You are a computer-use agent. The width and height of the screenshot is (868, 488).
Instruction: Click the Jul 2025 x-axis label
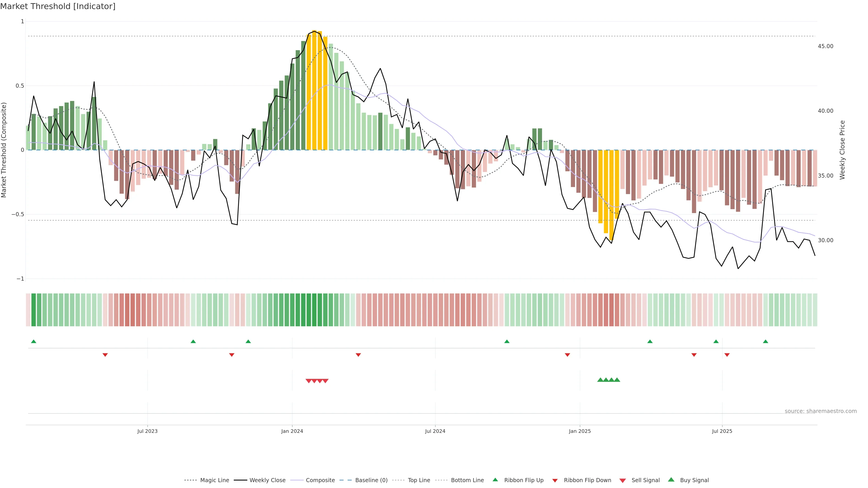(722, 431)
